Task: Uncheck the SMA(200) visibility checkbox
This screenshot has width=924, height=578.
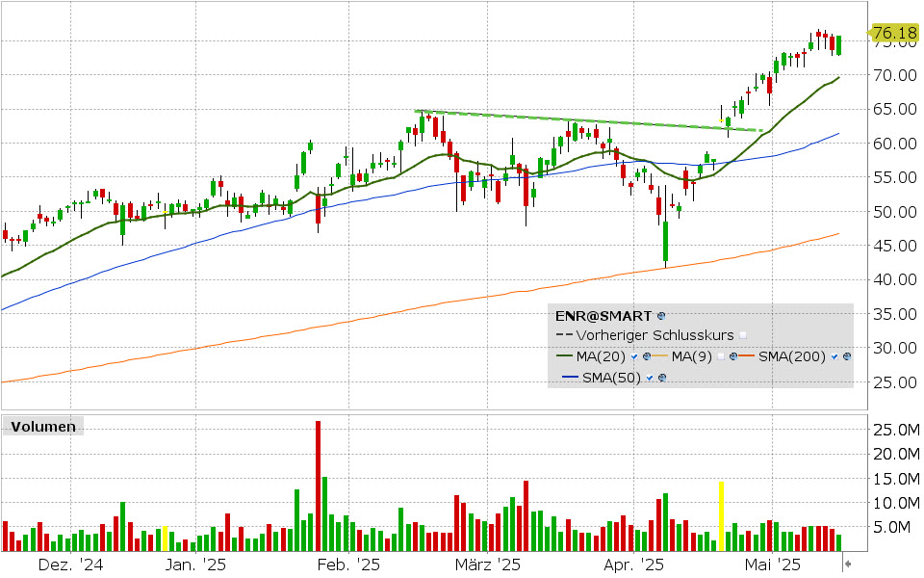Action: [x=834, y=356]
